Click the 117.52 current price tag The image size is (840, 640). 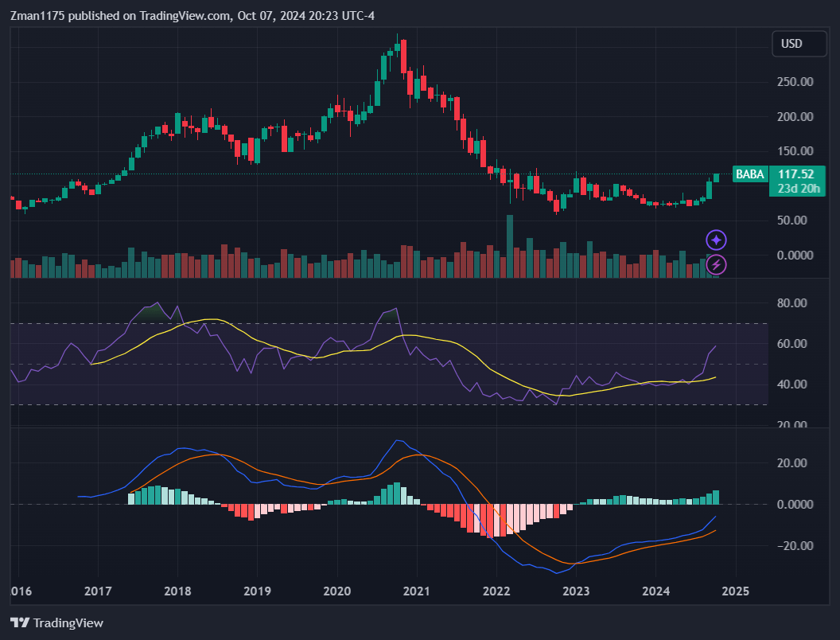[x=796, y=174]
